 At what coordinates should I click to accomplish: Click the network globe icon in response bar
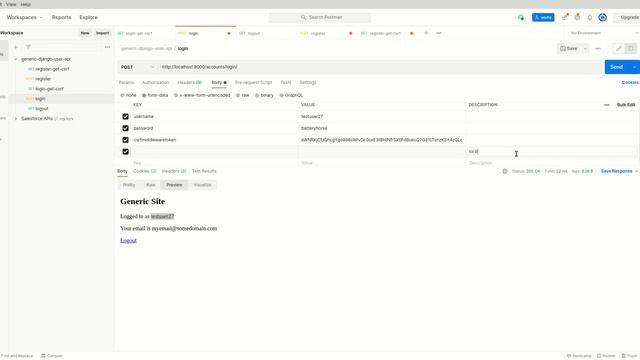505,171
